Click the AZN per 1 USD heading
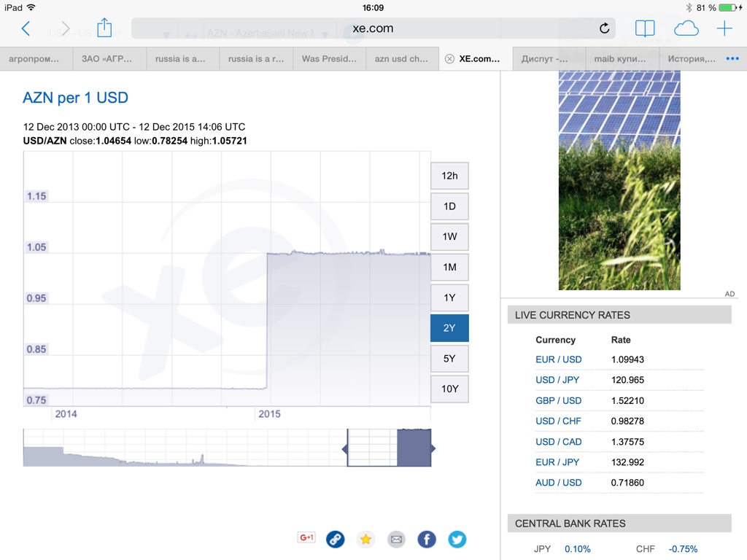The height and width of the screenshot is (560, 747). click(x=75, y=98)
